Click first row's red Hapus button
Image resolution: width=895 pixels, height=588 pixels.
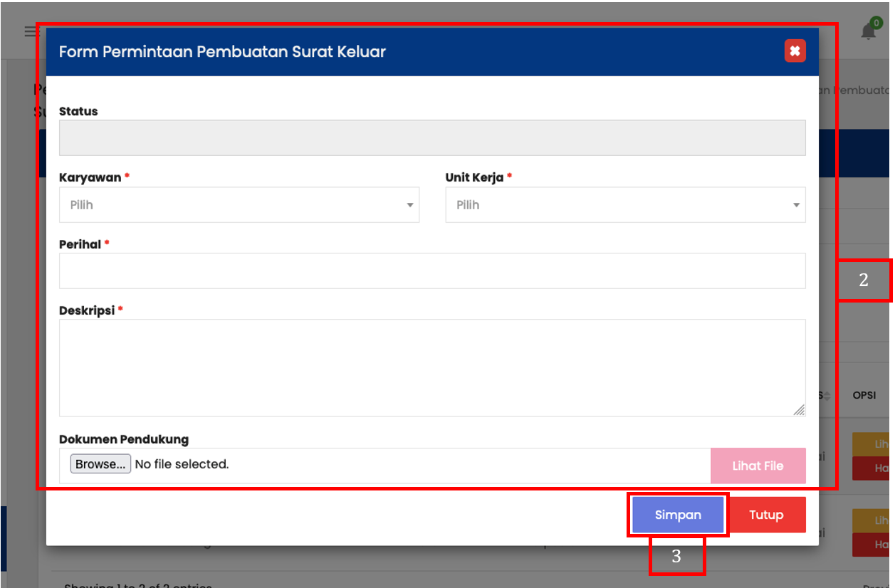(x=874, y=468)
